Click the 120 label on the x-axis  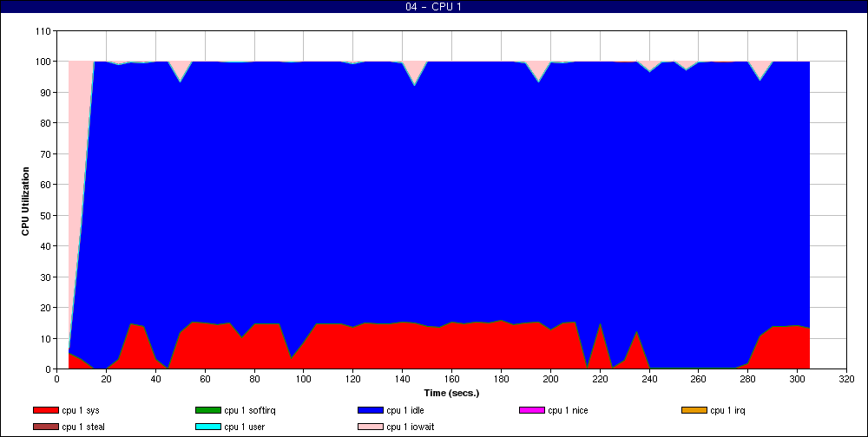click(x=353, y=379)
